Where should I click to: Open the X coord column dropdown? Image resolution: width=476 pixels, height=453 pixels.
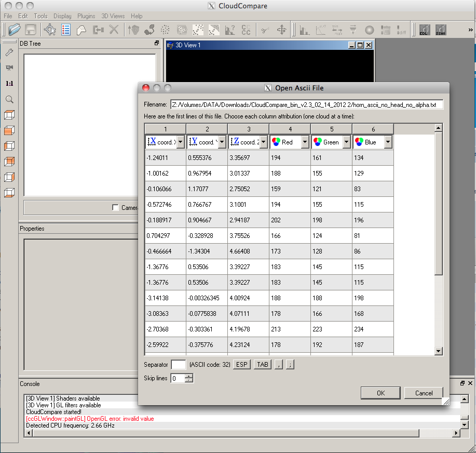pyautogui.click(x=180, y=142)
